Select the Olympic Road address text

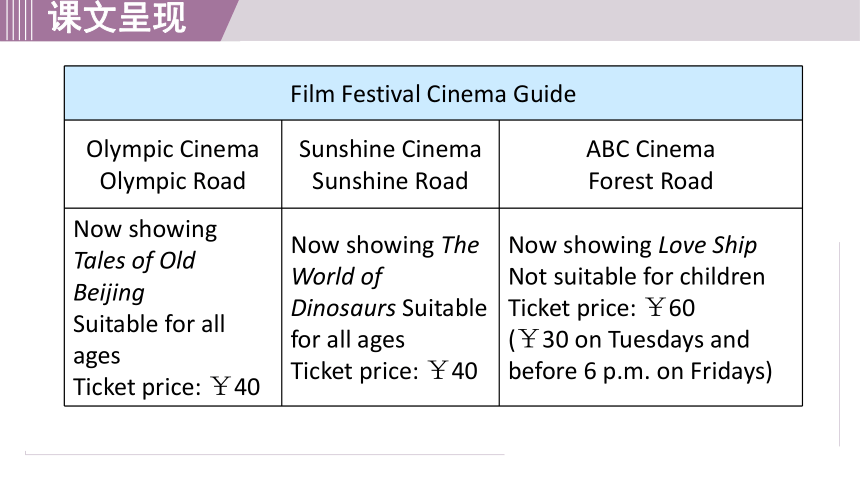pyautogui.click(x=173, y=181)
